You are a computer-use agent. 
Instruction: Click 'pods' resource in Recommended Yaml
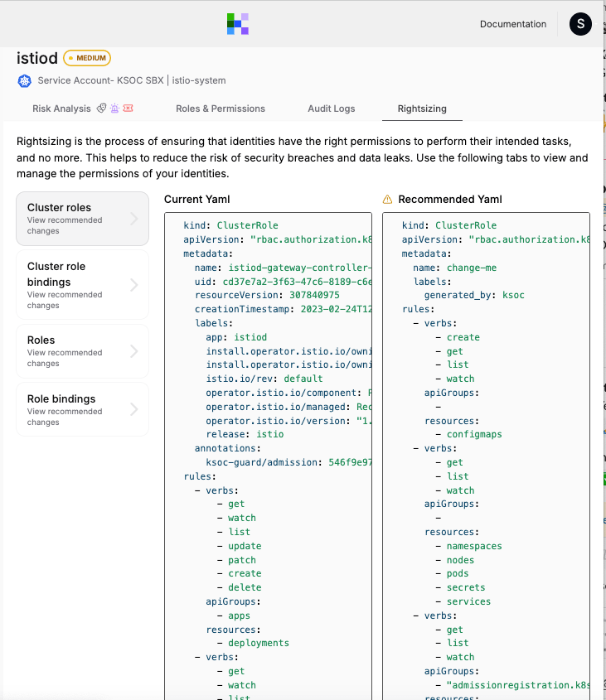click(x=458, y=573)
